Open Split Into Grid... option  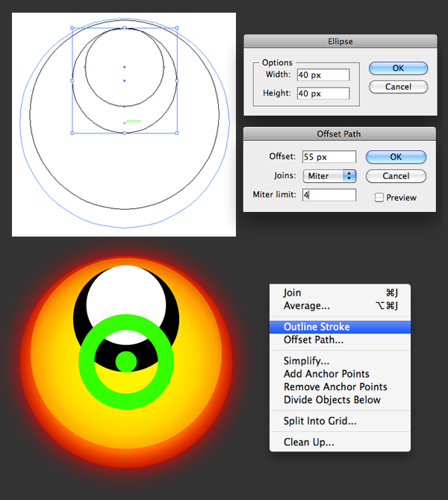tap(320, 421)
